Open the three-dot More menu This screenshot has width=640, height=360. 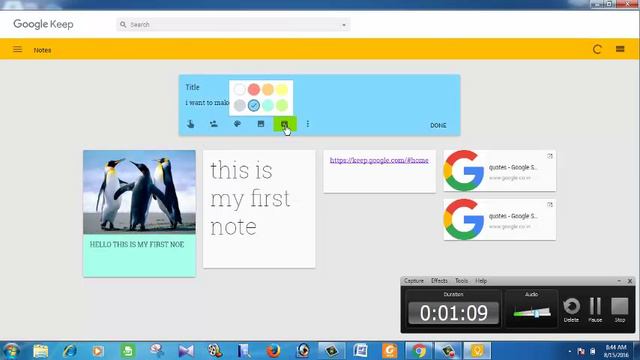pos(308,124)
